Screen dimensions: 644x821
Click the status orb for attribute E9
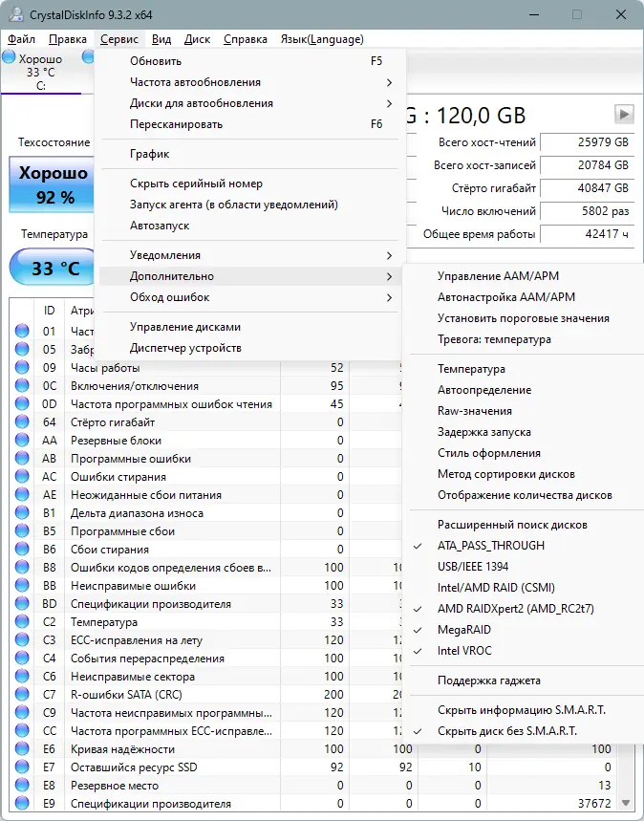pyautogui.click(x=22, y=804)
